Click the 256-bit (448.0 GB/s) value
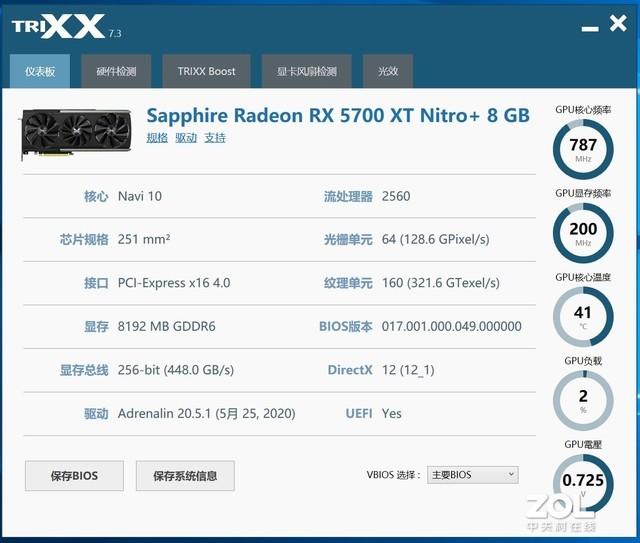Viewport: 640px width, 543px height. coord(176,370)
